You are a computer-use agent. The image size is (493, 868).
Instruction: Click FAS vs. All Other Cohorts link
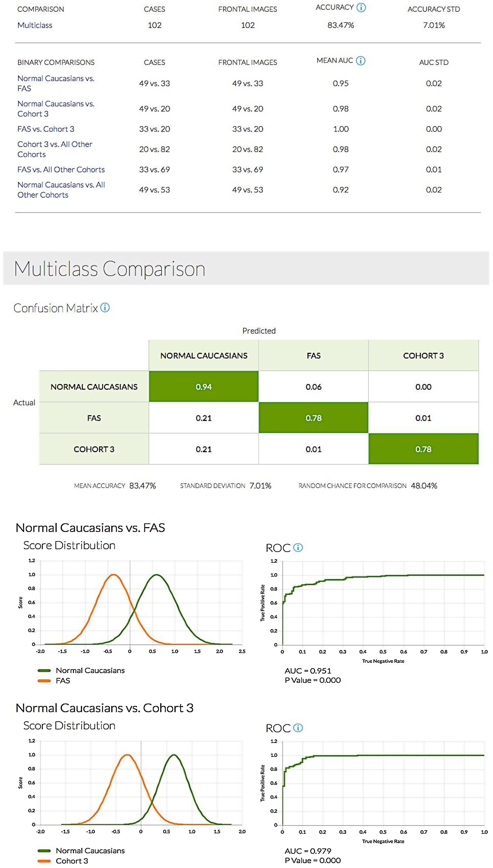(x=61, y=170)
